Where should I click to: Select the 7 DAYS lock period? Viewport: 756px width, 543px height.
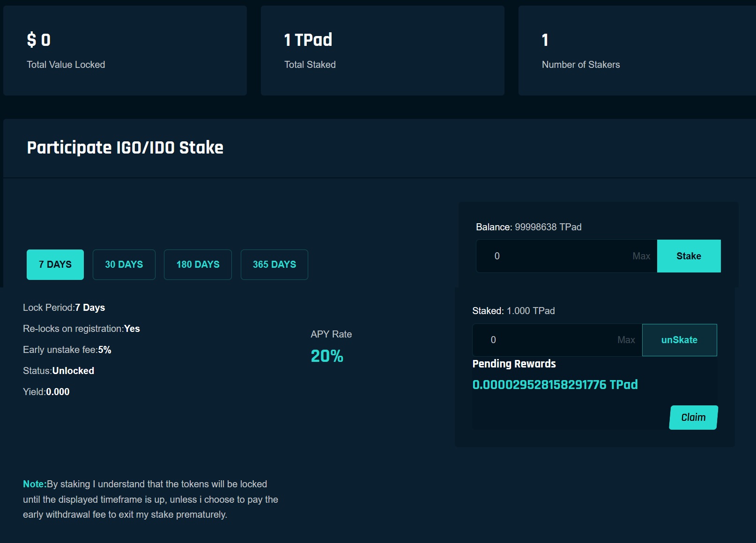coord(55,264)
